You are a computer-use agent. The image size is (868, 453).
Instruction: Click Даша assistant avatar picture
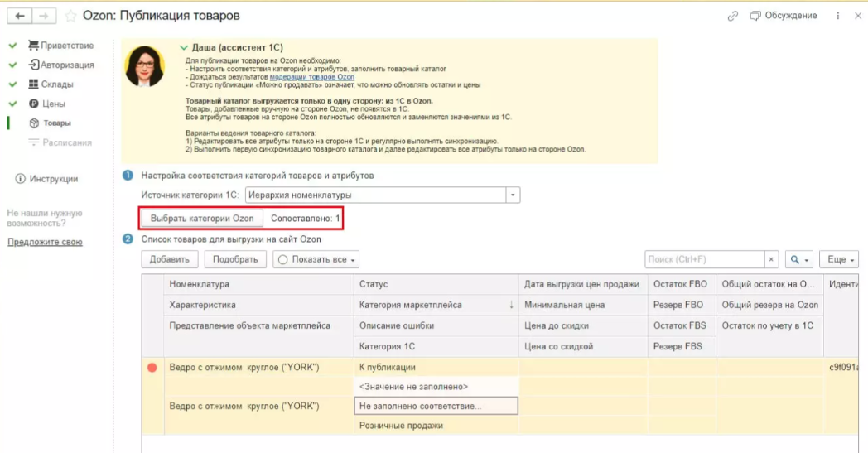[144, 66]
